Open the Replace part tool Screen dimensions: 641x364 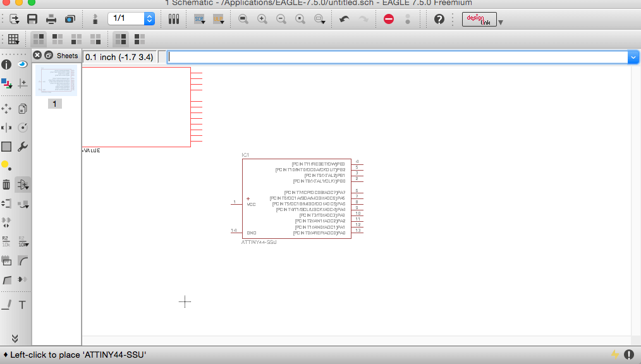pos(23,203)
